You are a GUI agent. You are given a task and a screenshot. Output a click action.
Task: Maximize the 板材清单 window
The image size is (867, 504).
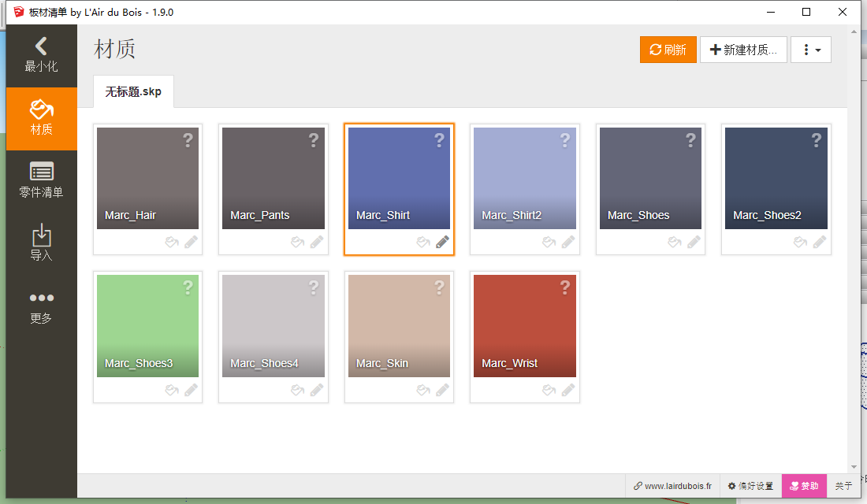(806, 12)
